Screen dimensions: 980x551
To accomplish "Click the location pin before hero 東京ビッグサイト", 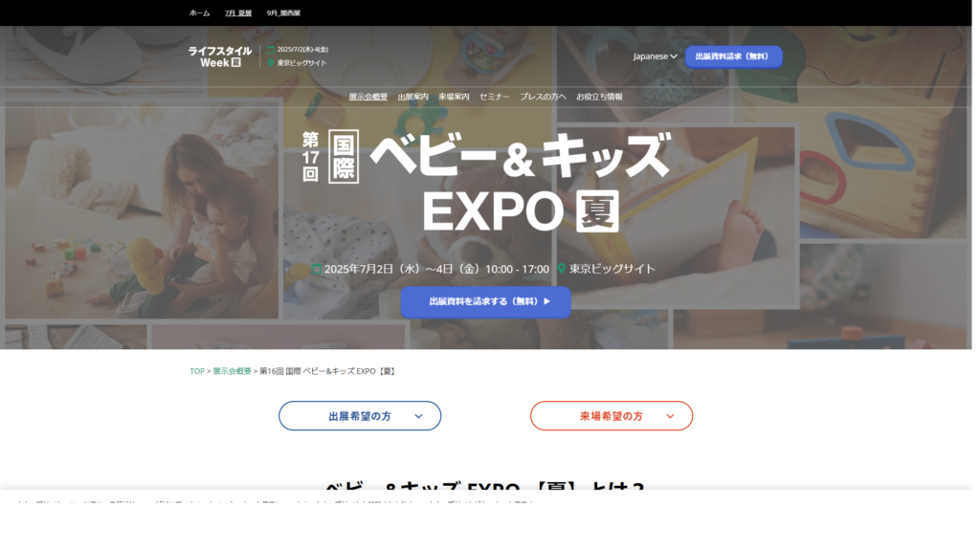I will (x=561, y=269).
